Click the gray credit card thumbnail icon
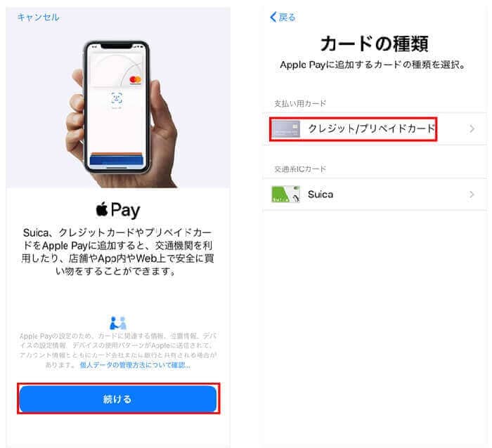 (285, 129)
